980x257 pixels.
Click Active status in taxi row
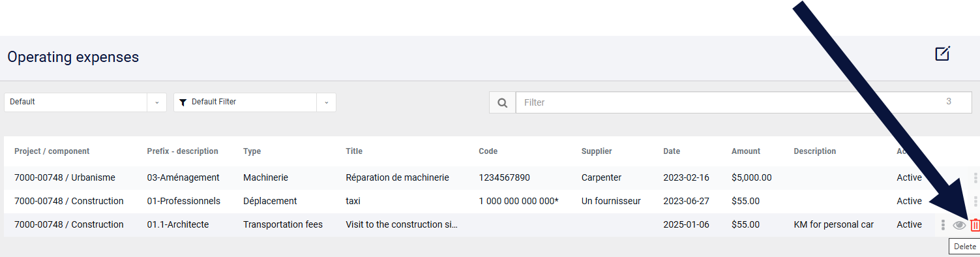(x=909, y=201)
